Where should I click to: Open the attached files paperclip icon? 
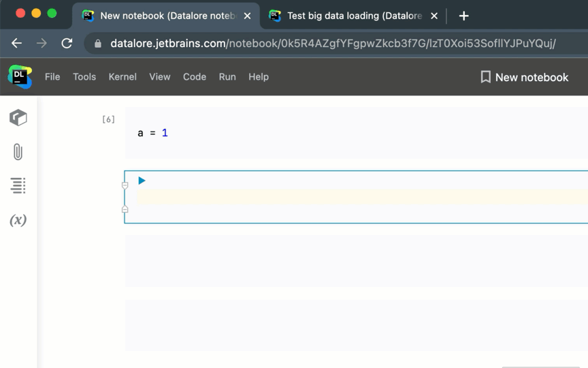(x=18, y=152)
